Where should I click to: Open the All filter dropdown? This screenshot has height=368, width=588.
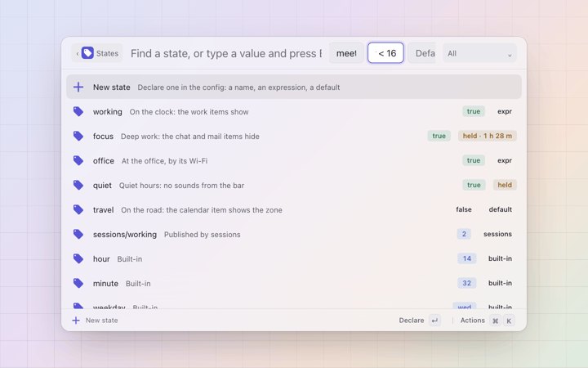click(x=479, y=53)
